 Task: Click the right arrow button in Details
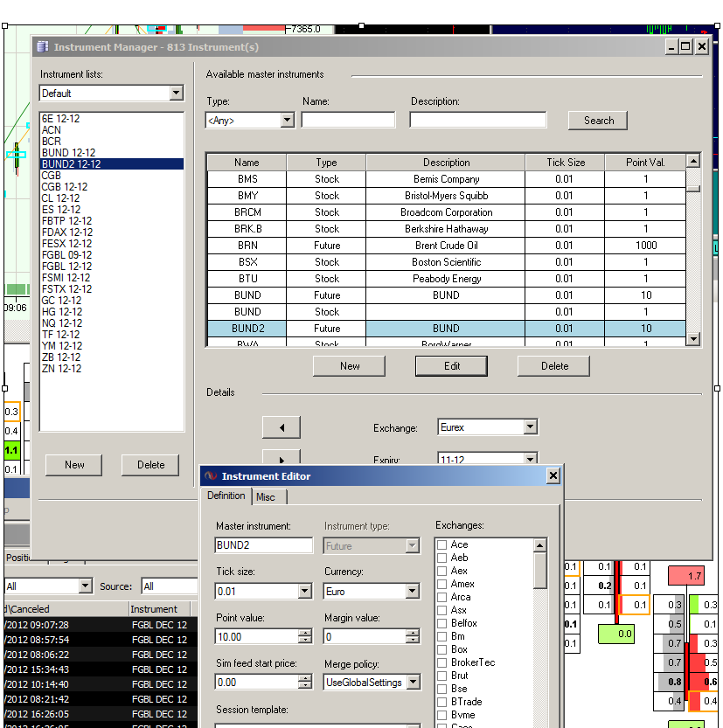click(282, 457)
